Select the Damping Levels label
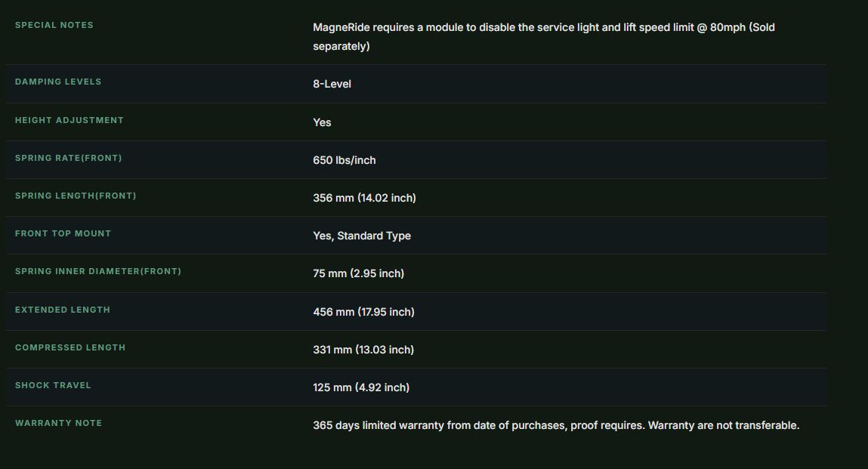The height and width of the screenshot is (469, 868). click(58, 82)
